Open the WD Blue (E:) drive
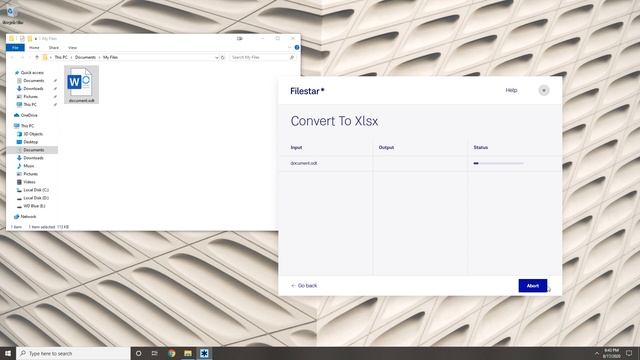 [34, 206]
